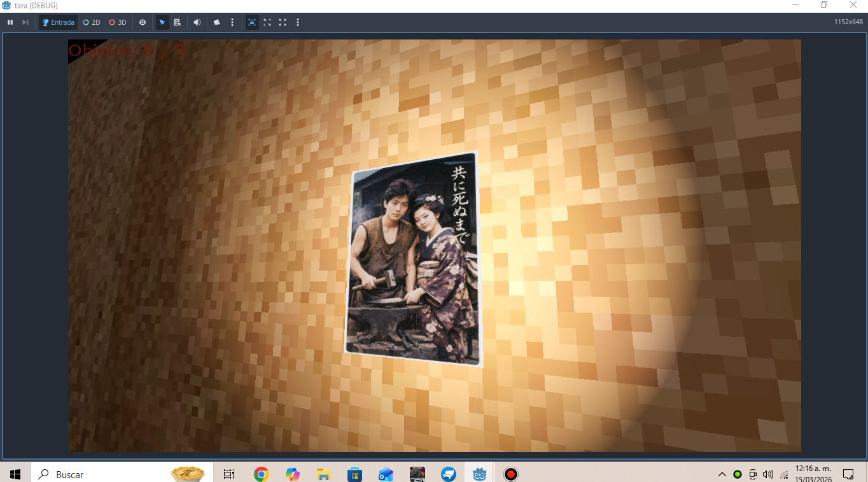Switch to 3D selection mode
Screen dimensions: 868x482
[118, 22]
